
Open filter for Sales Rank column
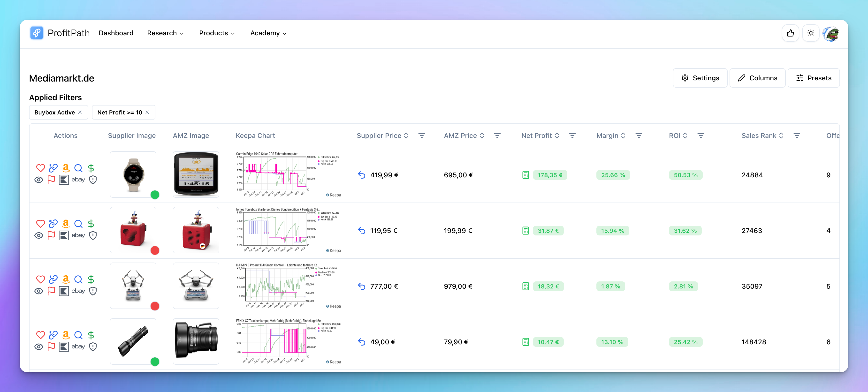pyautogui.click(x=797, y=136)
